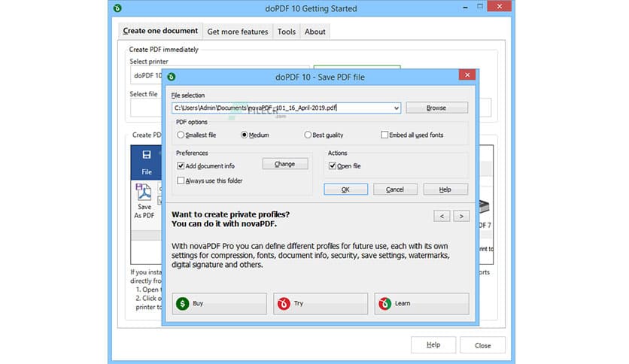Click the File save icon in Word ribbon preview
Screen dimensions: 629x364
(x=147, y=155)
